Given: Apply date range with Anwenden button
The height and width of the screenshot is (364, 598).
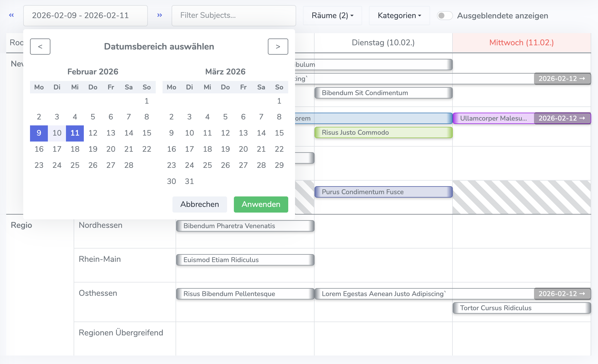Looking at the screenshot, I should (261, 204).
